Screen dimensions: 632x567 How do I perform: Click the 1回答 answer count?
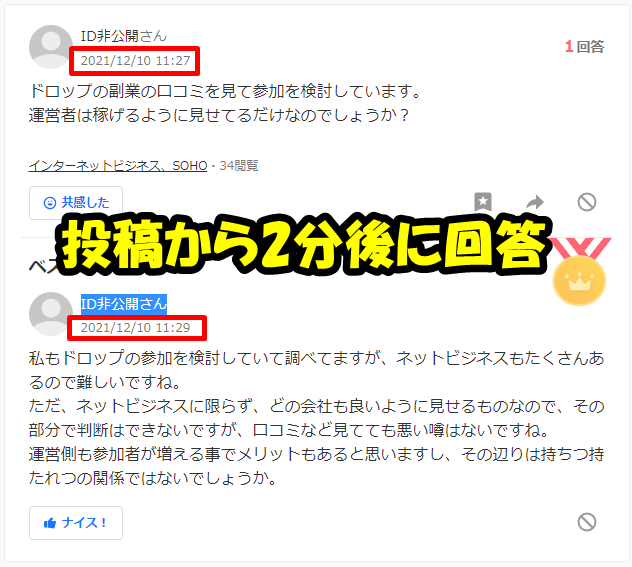pyautogui.click(x=584, y=47)
